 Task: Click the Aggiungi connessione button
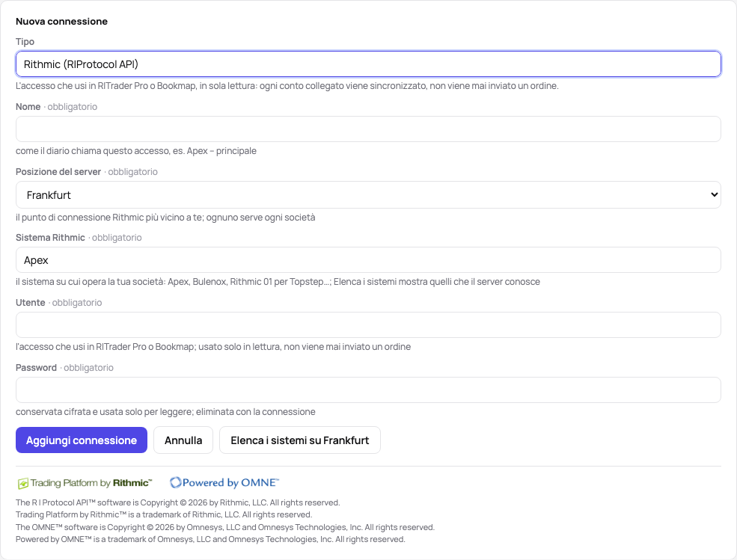pos(82,440)
